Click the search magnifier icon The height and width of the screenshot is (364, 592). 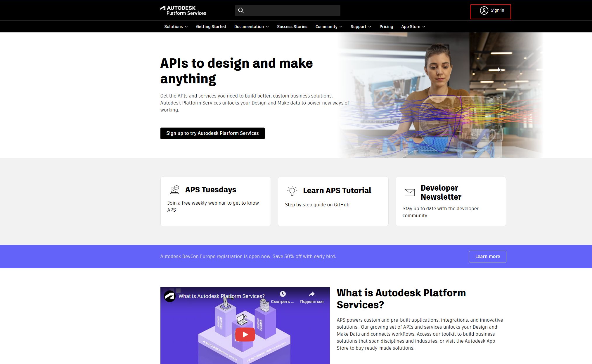pos(241,11)
